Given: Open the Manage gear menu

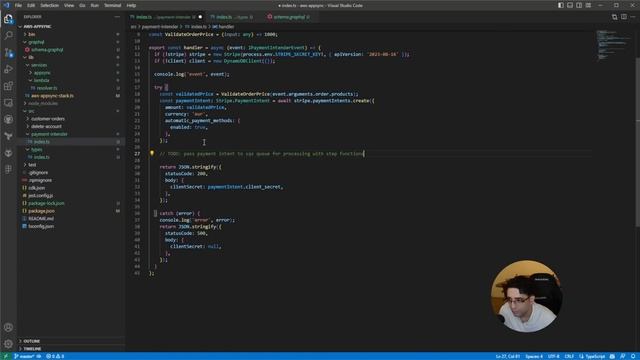Looking at the screenshot, I should (8, 344).
